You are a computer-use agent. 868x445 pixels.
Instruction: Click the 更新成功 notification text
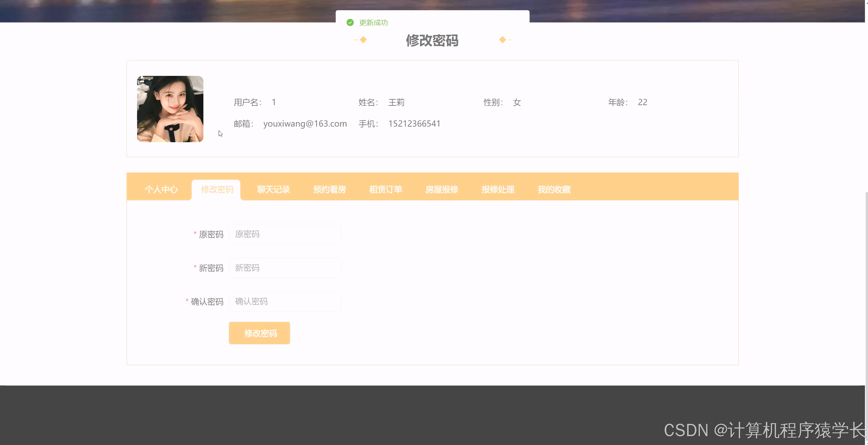point(373,22)
